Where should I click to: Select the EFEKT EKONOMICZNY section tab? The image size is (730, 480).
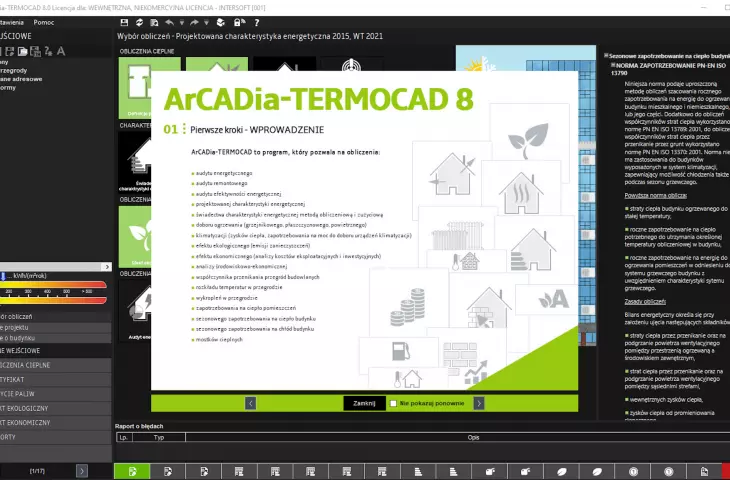point(55,423)
